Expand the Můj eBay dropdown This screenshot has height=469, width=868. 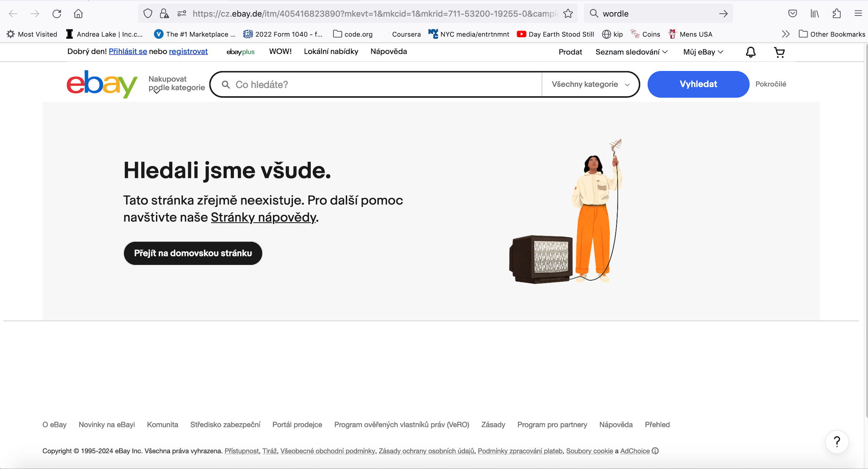(x=703, y=52)
